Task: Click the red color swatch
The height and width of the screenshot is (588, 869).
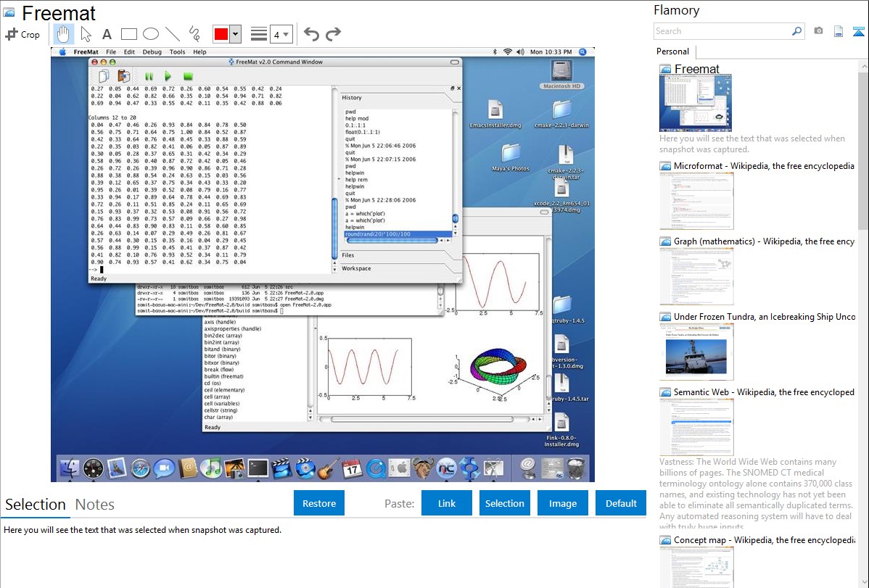Action: (221, 34)
